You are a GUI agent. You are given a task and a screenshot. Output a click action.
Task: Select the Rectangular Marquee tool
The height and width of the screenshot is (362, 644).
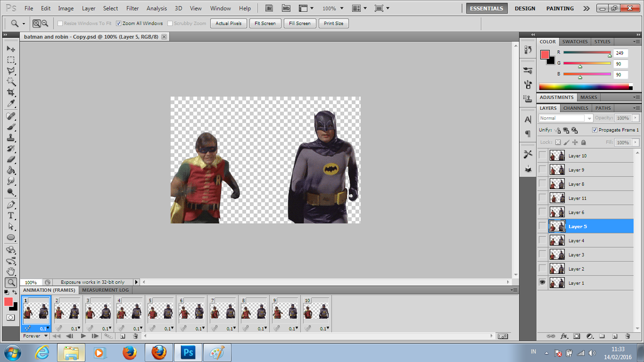click(11, 60)
